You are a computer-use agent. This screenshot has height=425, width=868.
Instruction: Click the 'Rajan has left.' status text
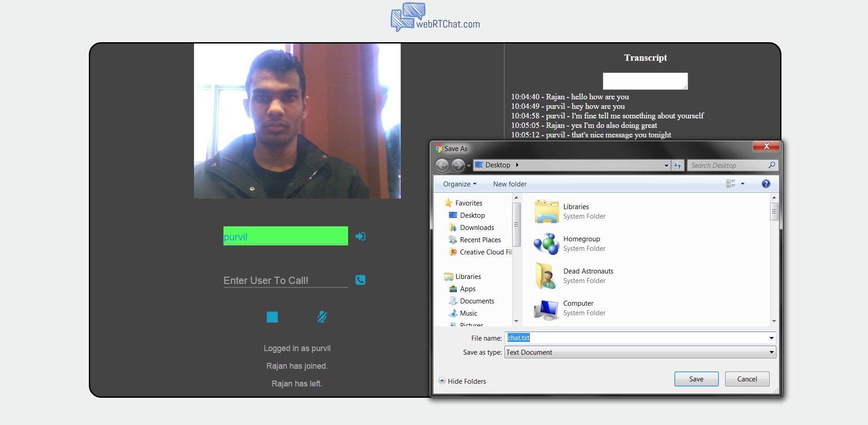pos(297,384)
